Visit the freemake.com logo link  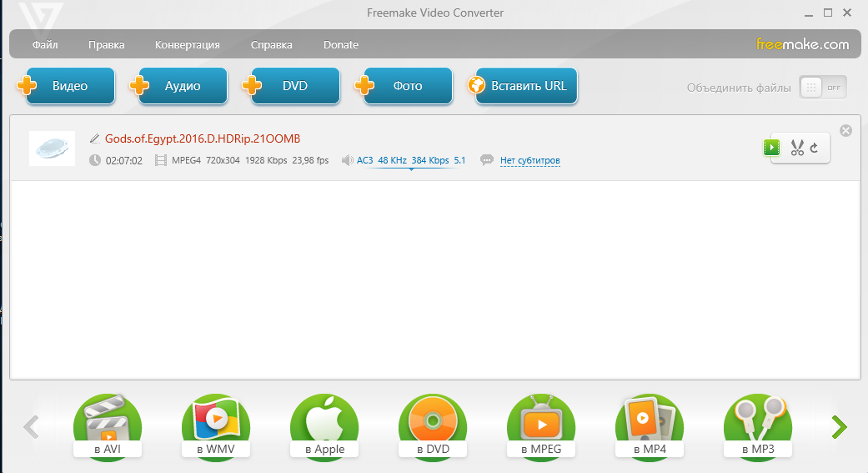click(802, 44)
